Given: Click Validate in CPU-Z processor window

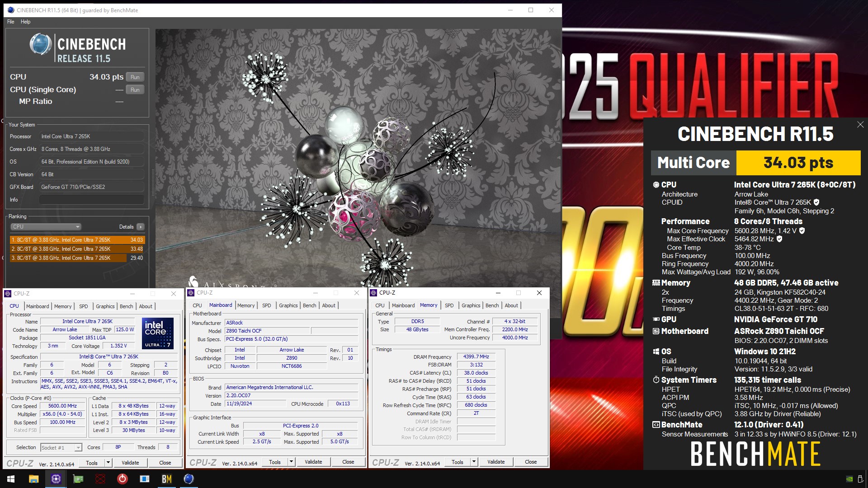Looking at the screenshot, I should [130, 463].
